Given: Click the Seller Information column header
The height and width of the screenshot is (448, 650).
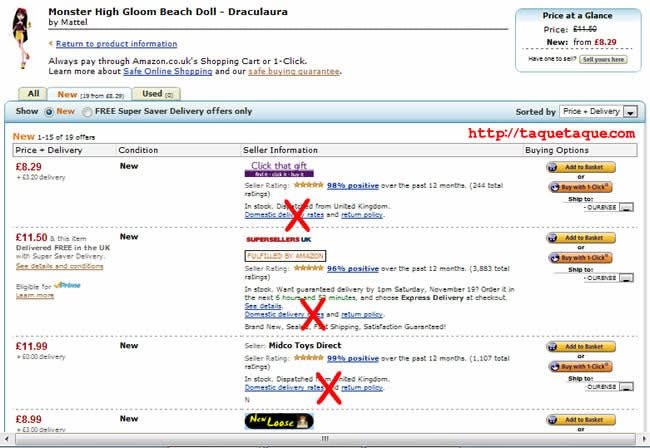Looking at the screenshot, I should (280, 150).
